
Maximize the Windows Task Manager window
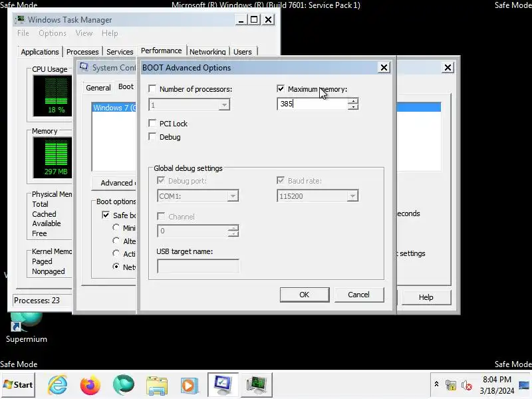(254, 19)
